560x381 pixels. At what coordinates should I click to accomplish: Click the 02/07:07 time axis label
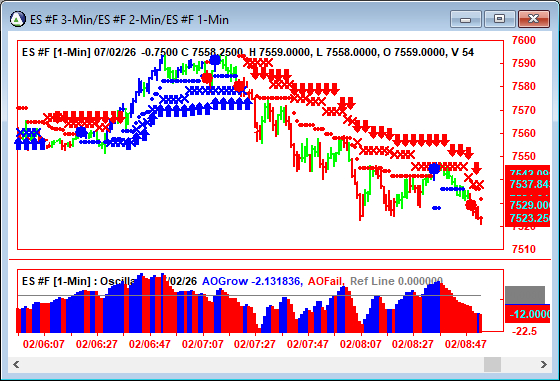point(202,344)
